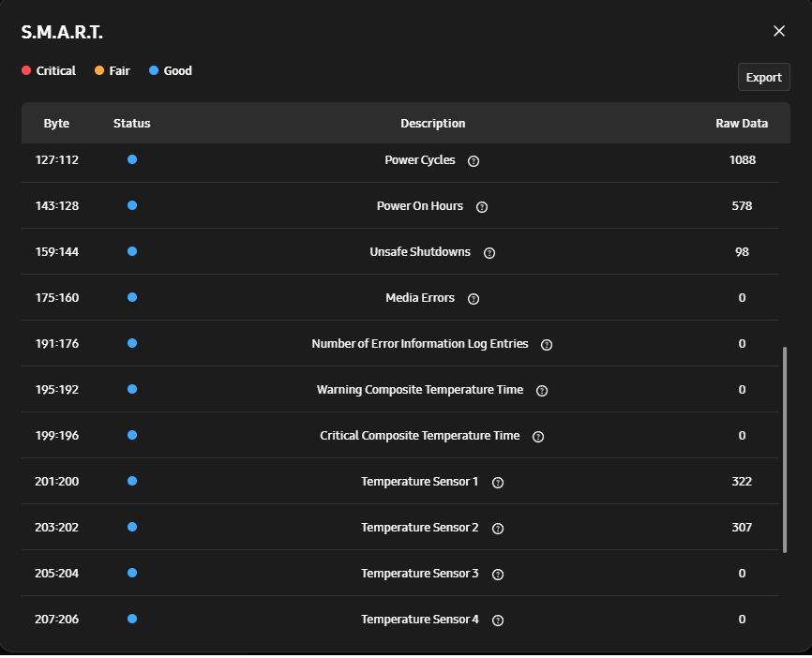Select the byte value 127:112
The height and width of the screenshot is (658, 812).
tap(57, 160)
